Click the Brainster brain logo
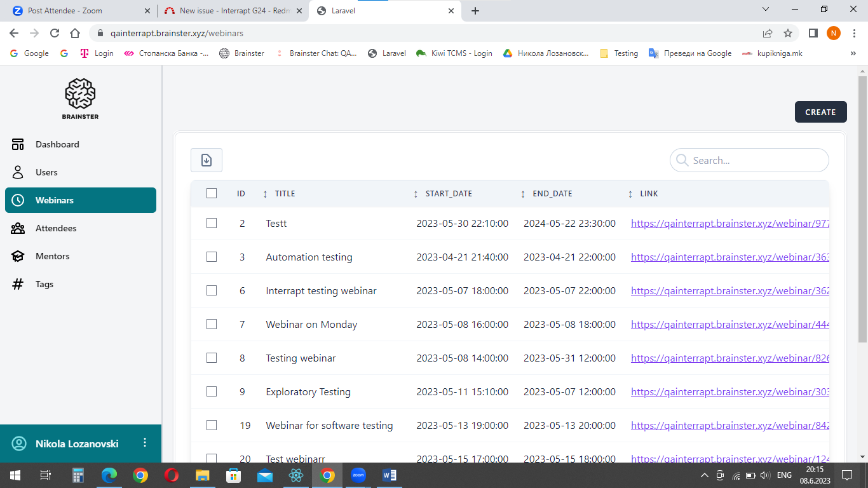This screenshot has width=868, height=488. [x=80, y=94]
